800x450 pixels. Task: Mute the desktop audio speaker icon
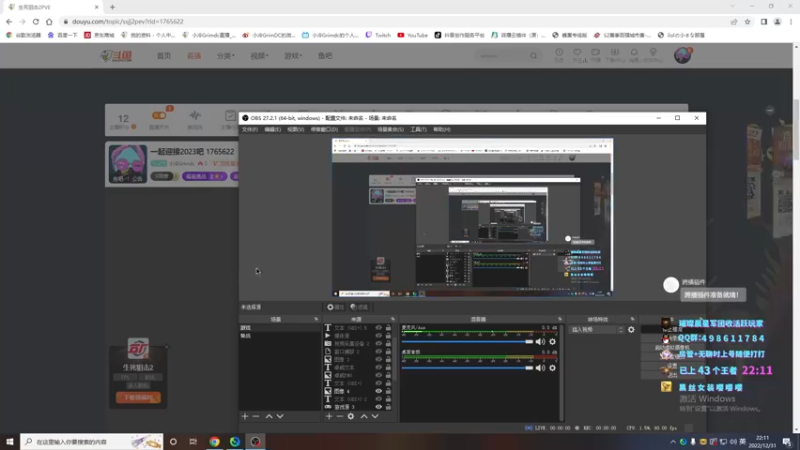pyautogui.click(x=540, y=367)
